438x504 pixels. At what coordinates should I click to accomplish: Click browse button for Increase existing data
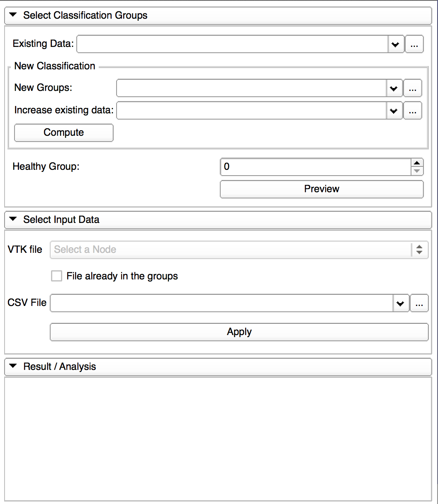412,111
